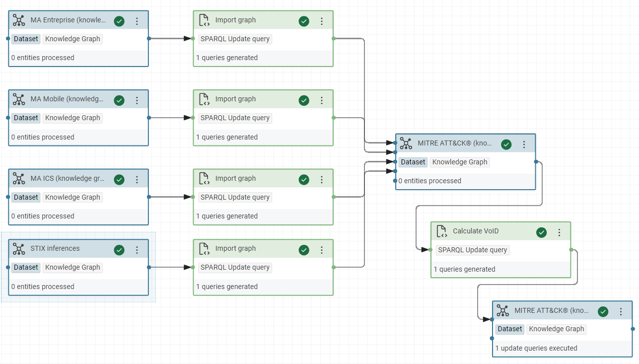Open the three-dot menu on MA Enterprise node

click(137, 21)
